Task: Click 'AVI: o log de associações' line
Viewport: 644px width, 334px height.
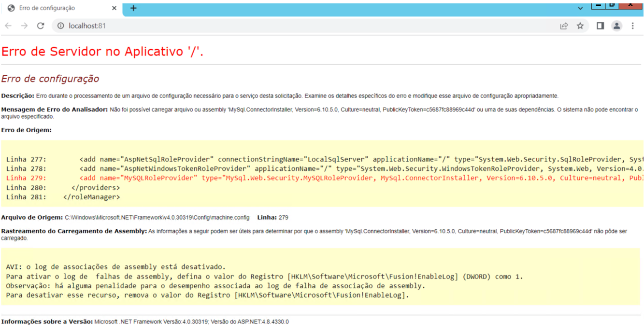Action: (116, 267)
